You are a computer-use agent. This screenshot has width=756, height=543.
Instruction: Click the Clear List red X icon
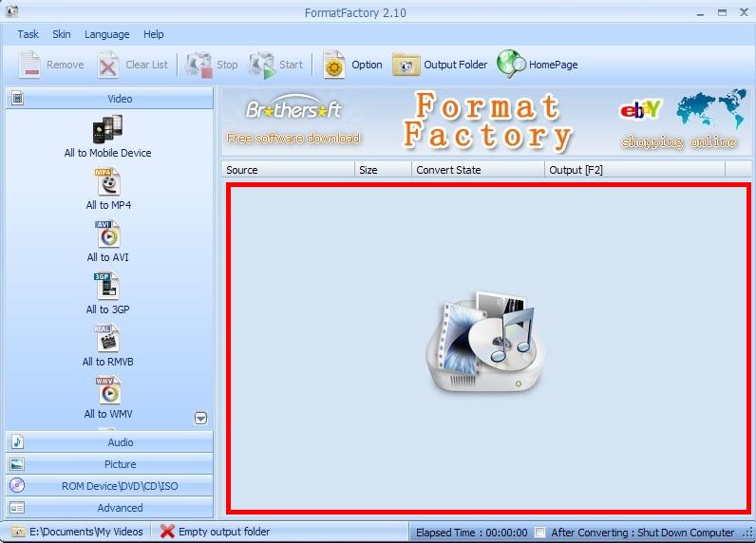108,65
